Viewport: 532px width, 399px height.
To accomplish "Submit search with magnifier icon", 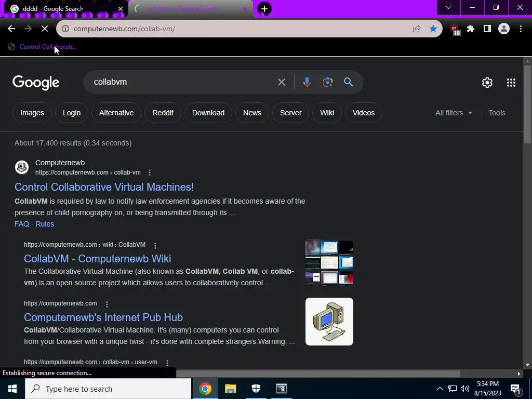I will [x=348, y=82].
